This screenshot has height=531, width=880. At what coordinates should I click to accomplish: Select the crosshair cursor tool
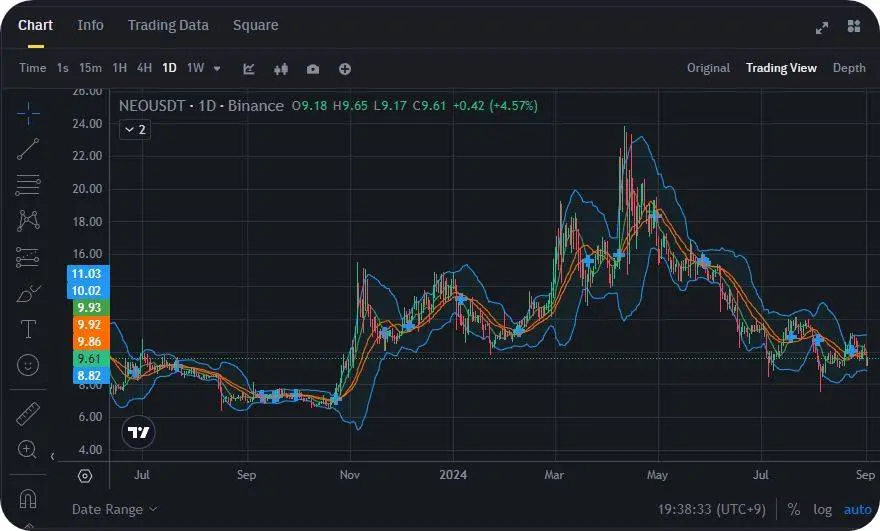(x=28, y=114)
